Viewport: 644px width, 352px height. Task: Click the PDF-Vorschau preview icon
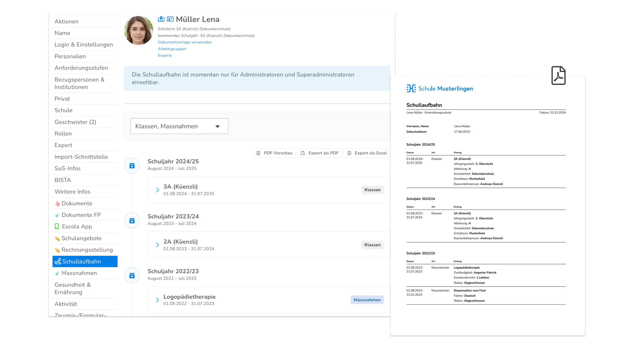click(x=258, y=153)
